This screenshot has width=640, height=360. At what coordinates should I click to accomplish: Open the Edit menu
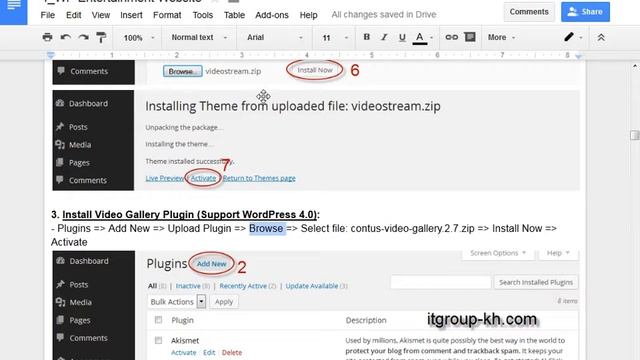click(x=73, y=15)
